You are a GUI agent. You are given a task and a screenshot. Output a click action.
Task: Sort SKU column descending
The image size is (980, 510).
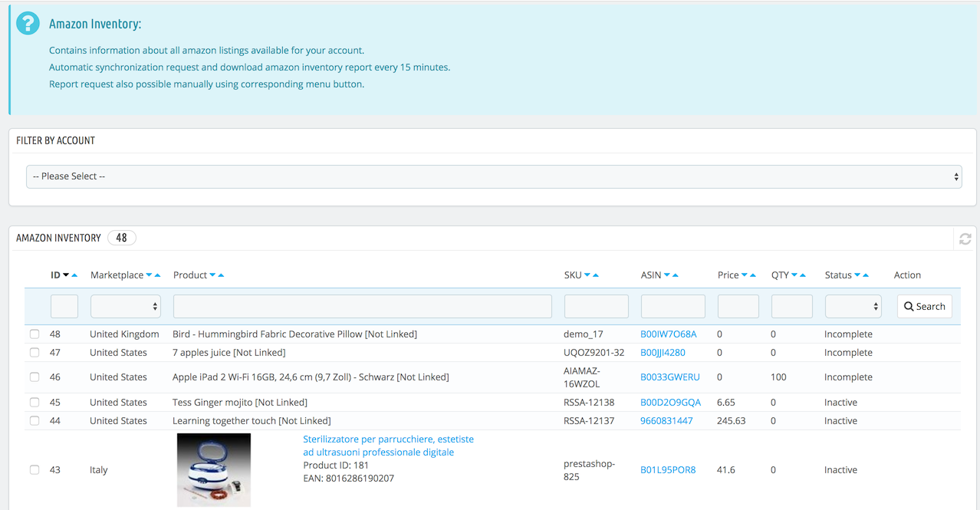point(587,275)
